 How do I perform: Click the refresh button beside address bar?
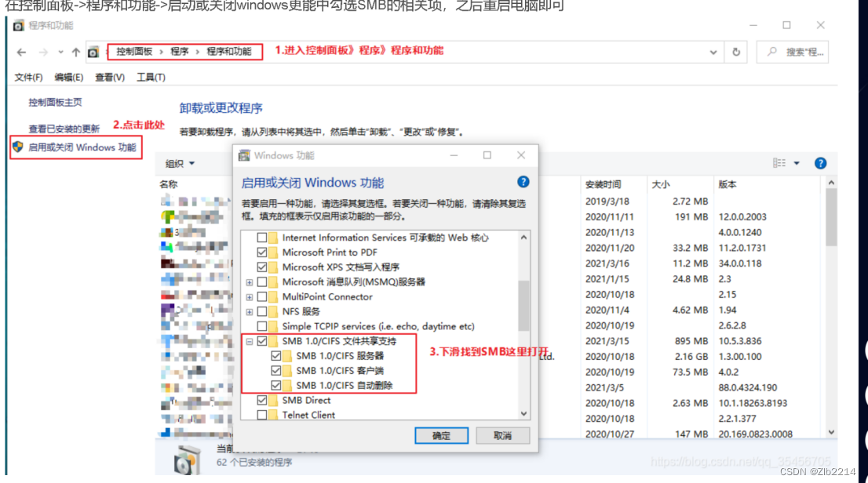(x=736, y=52)
